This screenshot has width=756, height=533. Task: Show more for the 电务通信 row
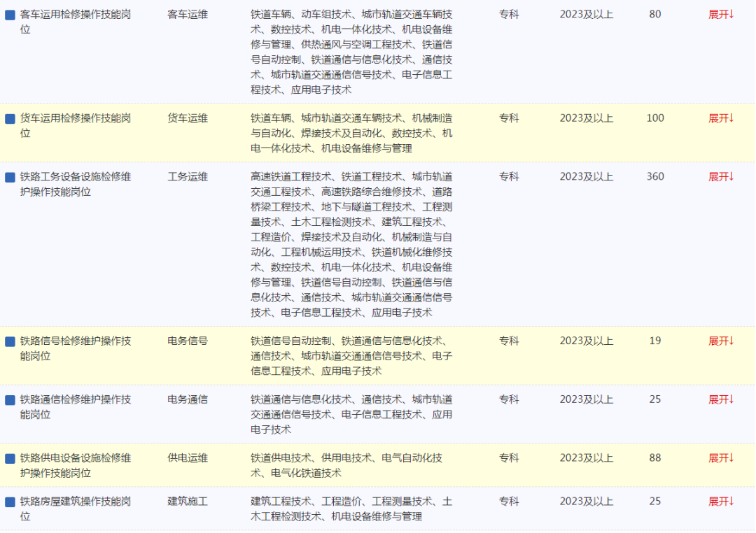[720, 400]
